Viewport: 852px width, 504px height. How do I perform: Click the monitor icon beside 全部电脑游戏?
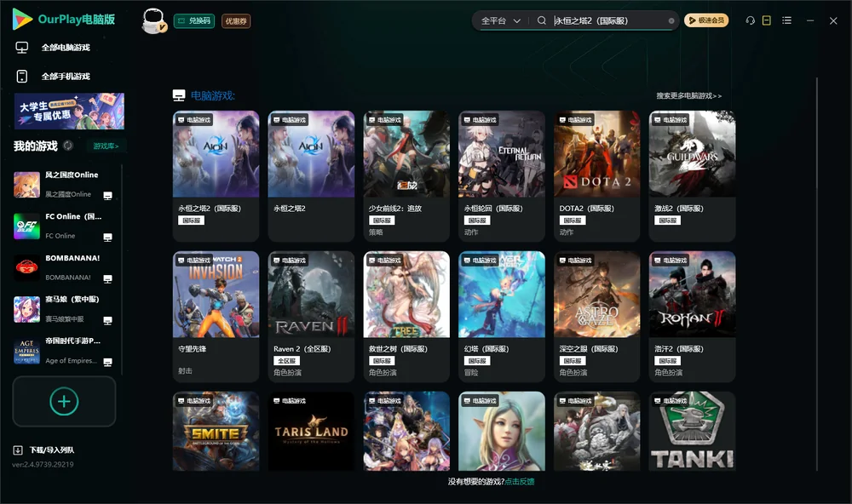(x=22, y=48)
